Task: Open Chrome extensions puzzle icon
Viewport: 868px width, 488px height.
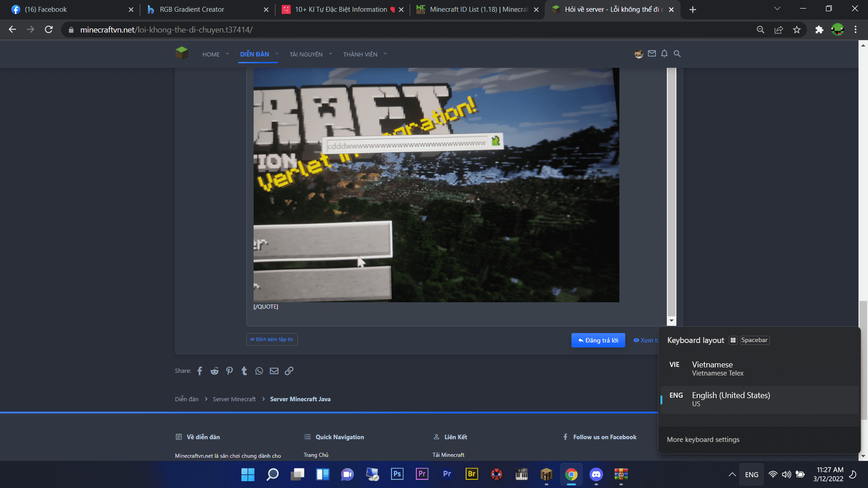Action: pyautogui.click(x=819, y=30)
